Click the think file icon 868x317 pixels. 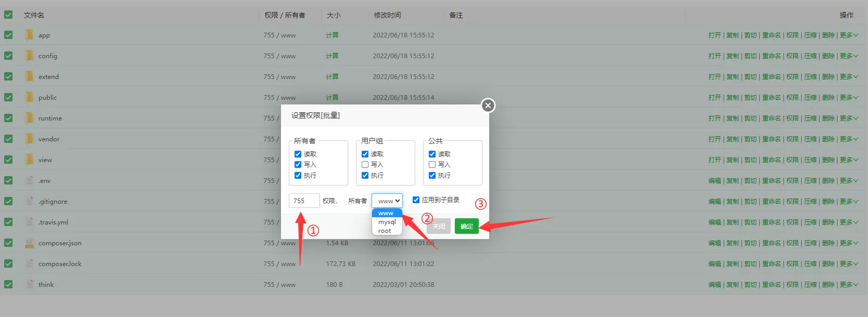[x=30, y=284]
